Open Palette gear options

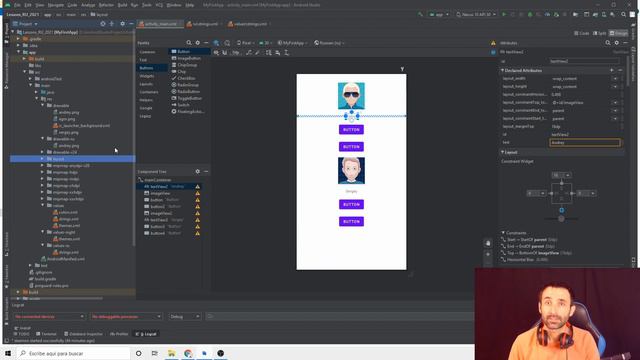[x=198, y=42]
